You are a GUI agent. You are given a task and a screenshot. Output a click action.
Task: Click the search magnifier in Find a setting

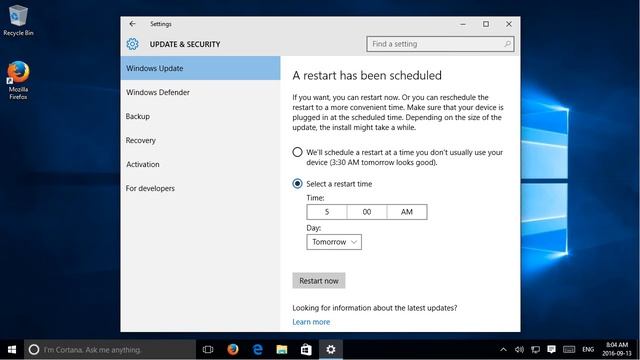tap(507, 44)
